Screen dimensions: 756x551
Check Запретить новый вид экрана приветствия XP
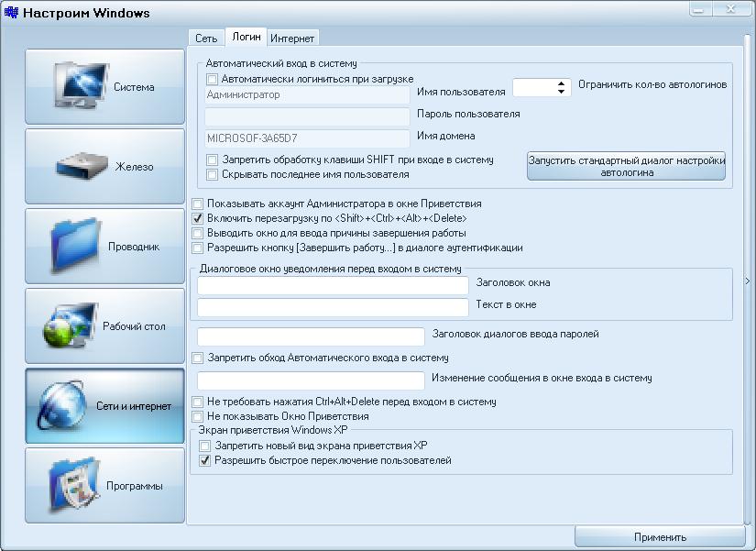(205, 446)
